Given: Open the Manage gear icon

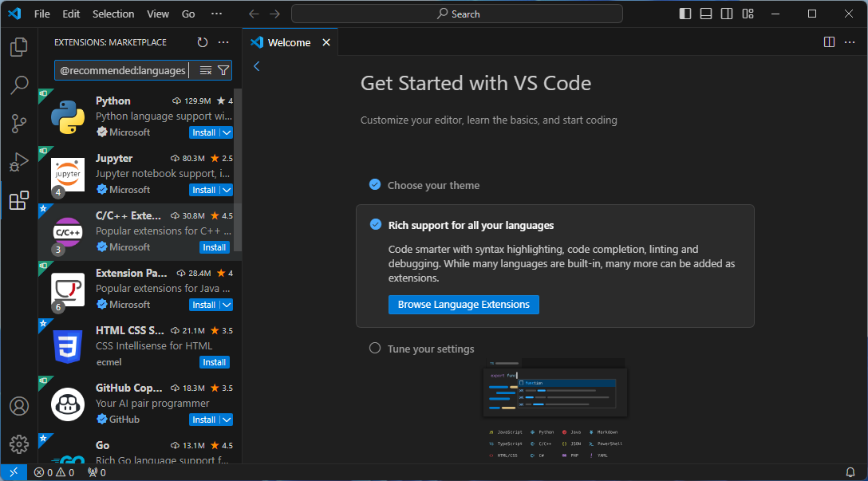Looking at the screenshot, I should (19, 444).
